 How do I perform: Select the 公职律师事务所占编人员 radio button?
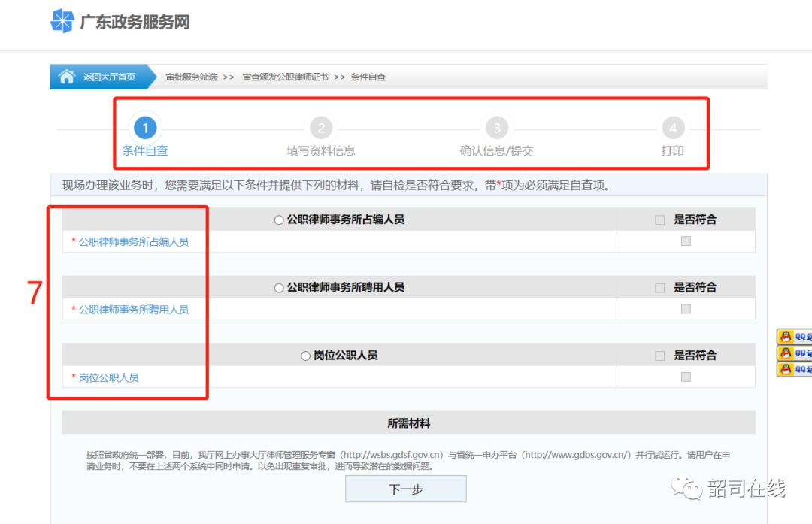pyautogui.click(x=279, y=220)
